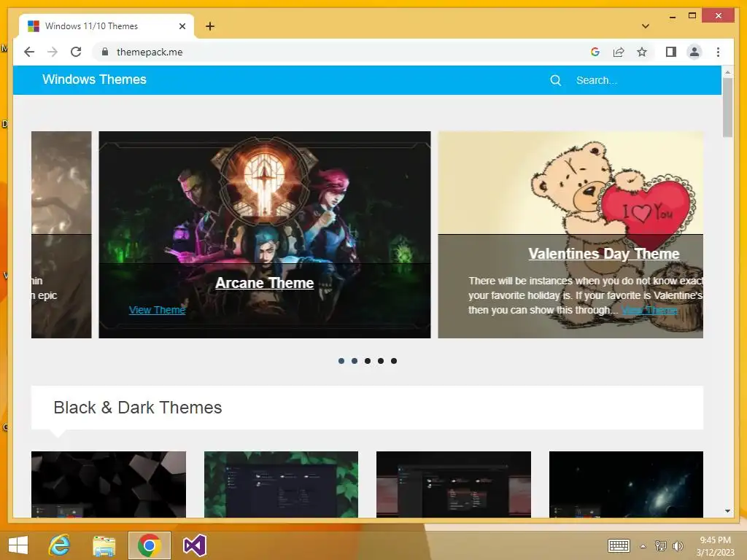Select the fourth carousel dot
The width and height of the screenshot is (747, 560).
click(381, 361)
